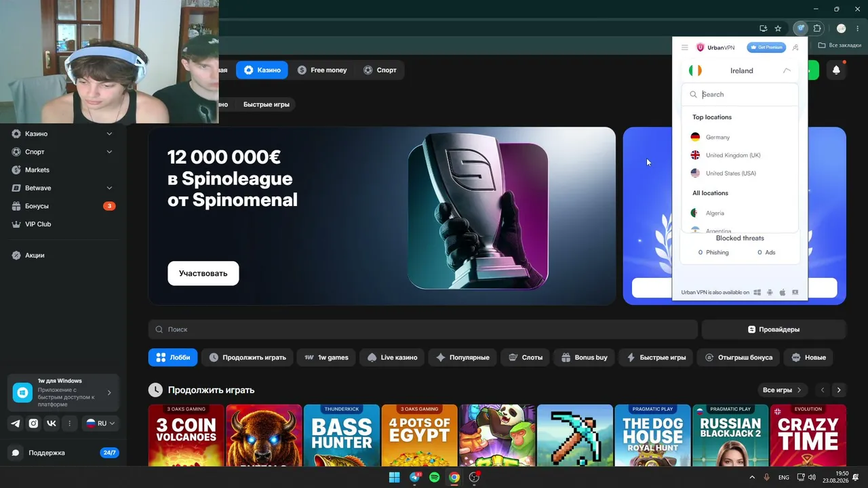The height and width of the screenshot is (488, 868).
Task: Open the Bonus buy category
Action: (585, 357)
